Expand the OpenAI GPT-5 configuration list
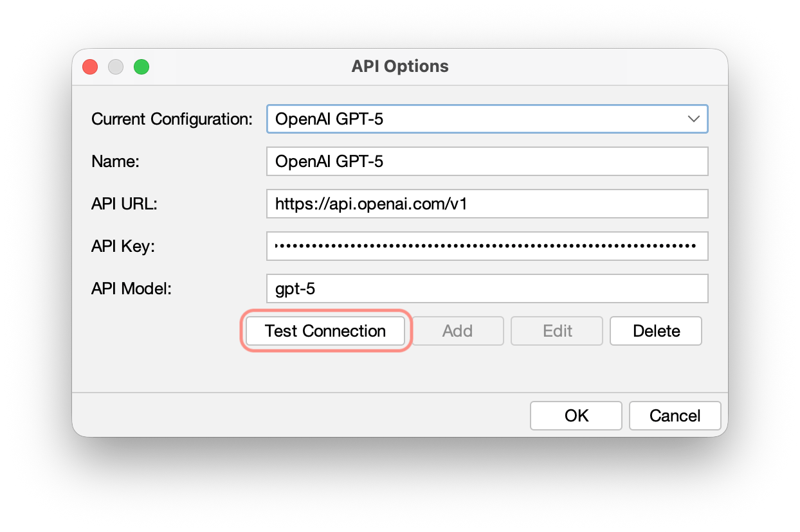The height and width of the screenshot is (532, 800). click(487, 119)
